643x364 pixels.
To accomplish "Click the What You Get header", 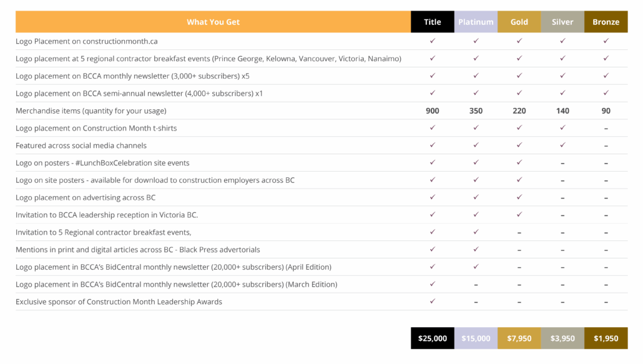I will (214, 22).
